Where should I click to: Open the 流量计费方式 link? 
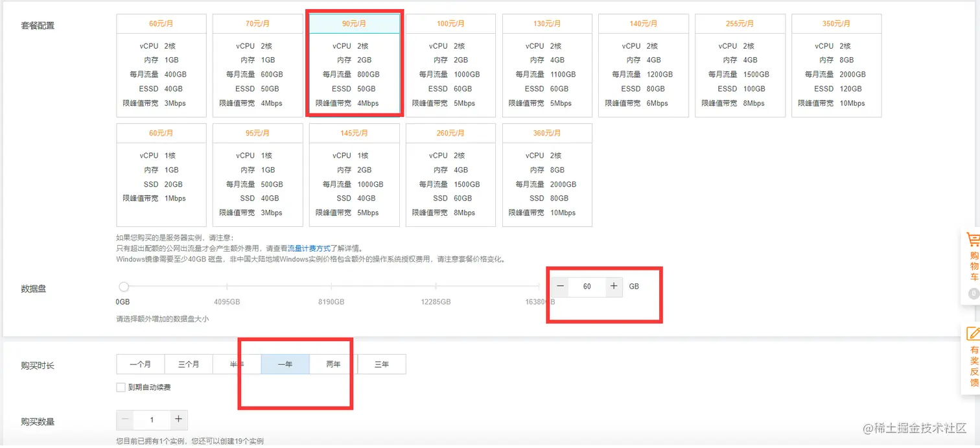tap(309, 248)
